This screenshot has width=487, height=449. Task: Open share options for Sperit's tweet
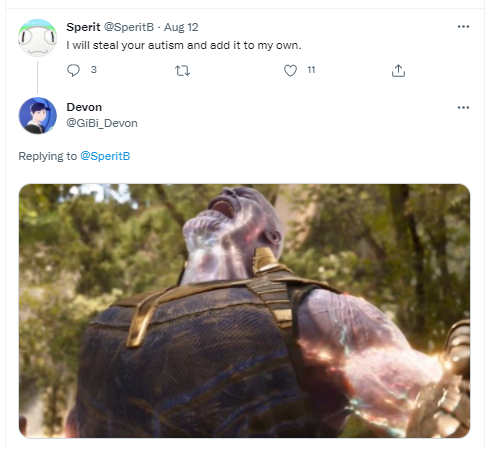pos(398,70)
